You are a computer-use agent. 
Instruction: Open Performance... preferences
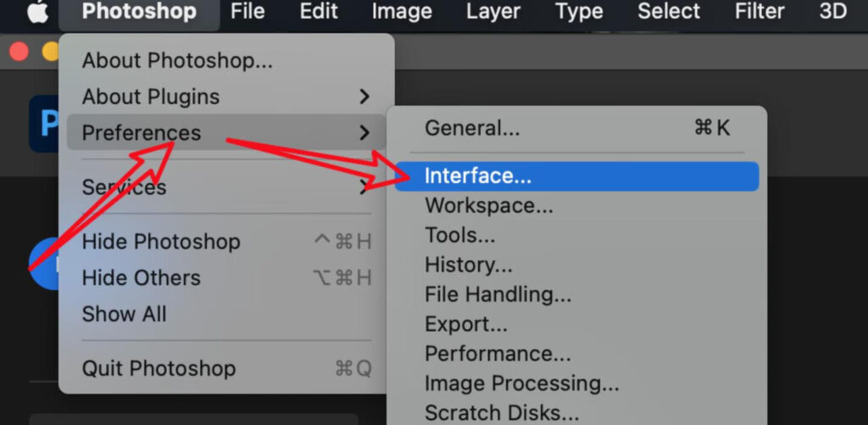click(576, 354)
